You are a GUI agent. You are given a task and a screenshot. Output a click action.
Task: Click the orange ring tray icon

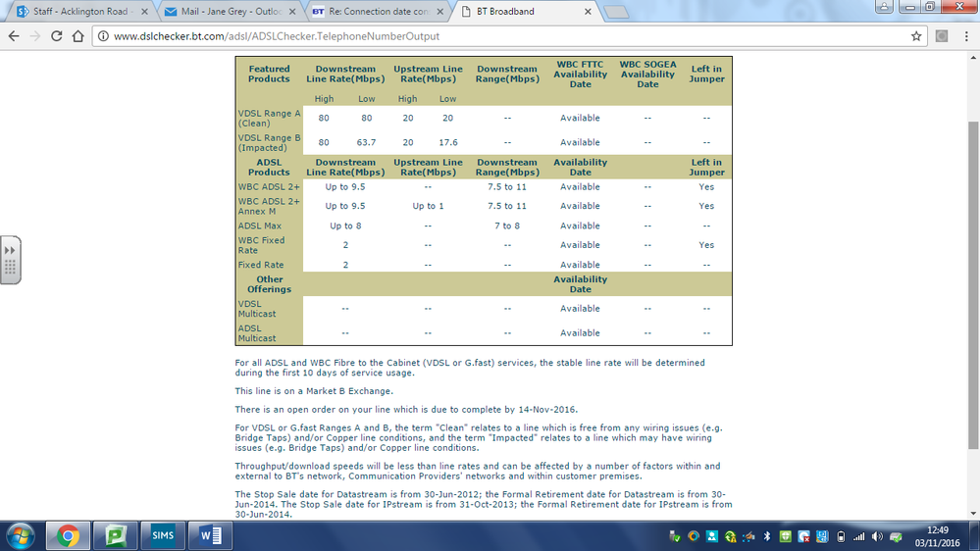pyautogui.click(x=694, y=536)
